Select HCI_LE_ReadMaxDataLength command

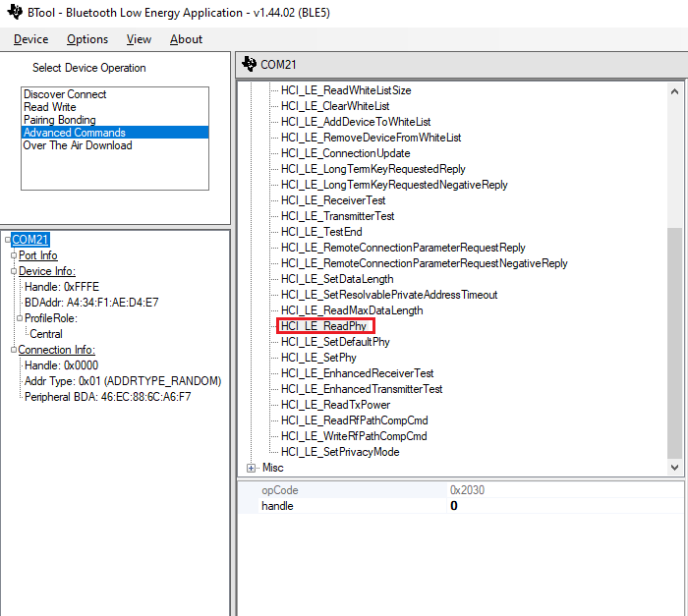[352, 310]
